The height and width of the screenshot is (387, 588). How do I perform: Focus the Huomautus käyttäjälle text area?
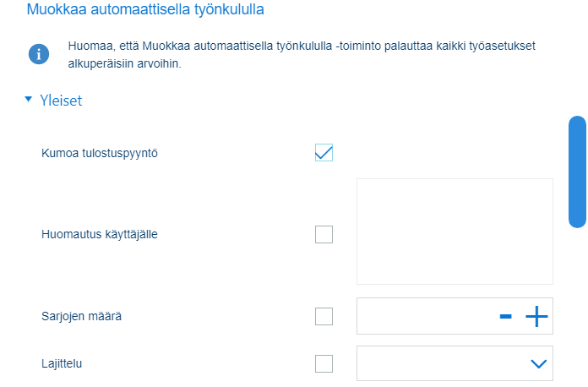[x=455, y=232]
